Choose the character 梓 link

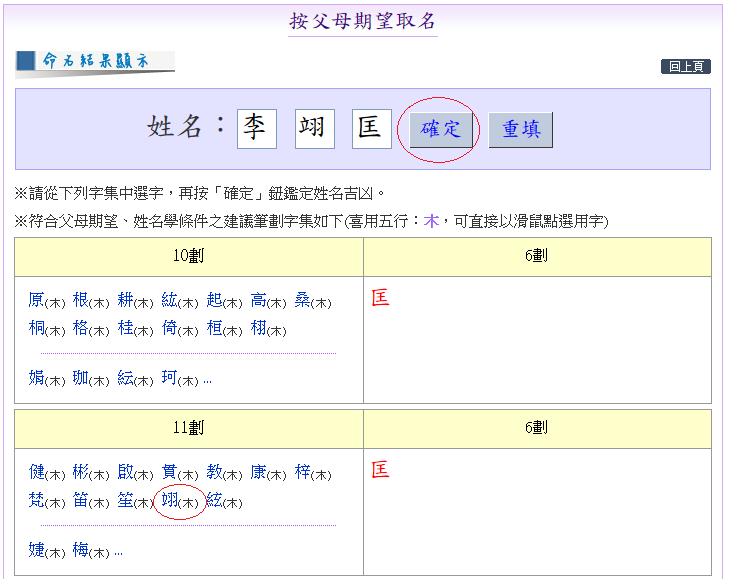click(302, 472)
